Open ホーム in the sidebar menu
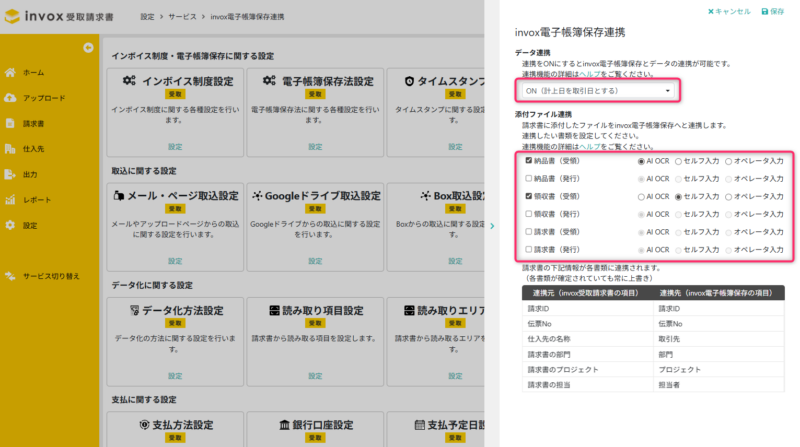 pyautogui.click(x=34, y=72)
